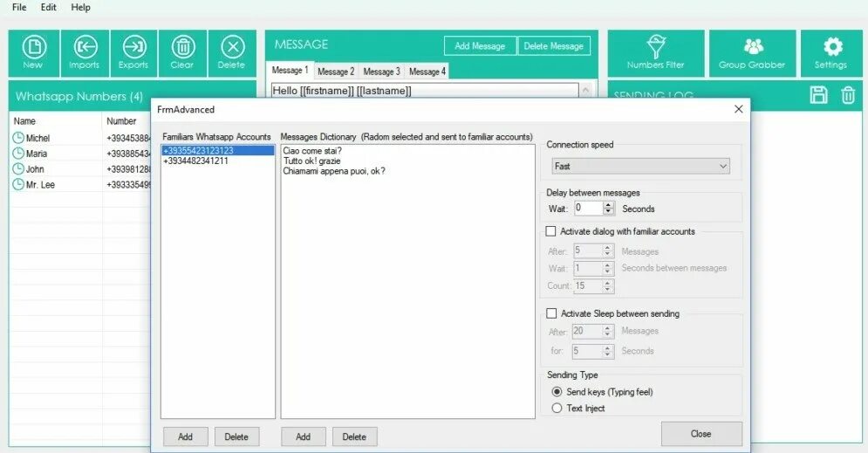This screenshot has height=453, width=868.
Task: Click the Sleep After 20 Messages stepper
Action: pos(607,331)
